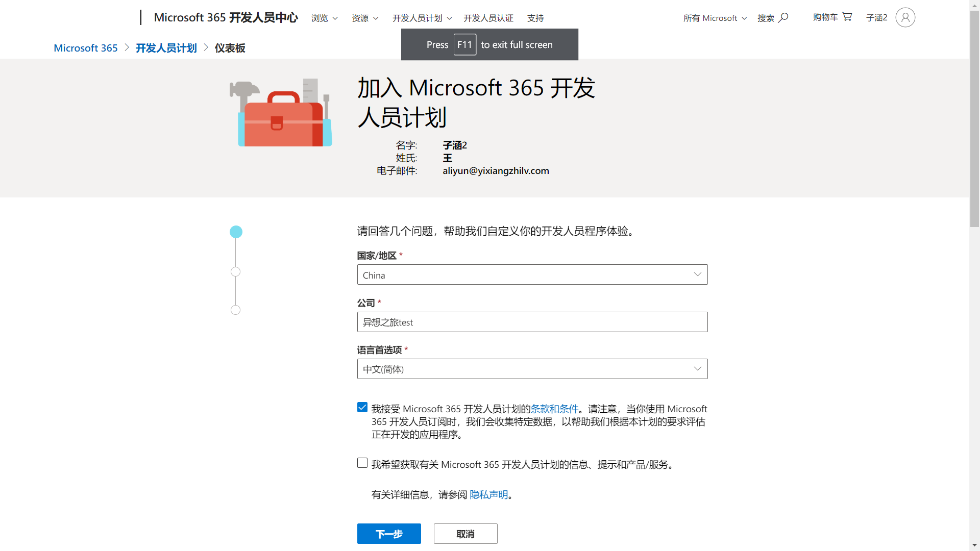980x551 pixels.
Task: Enable the program info and tips checkbox
Action: point(362,463)
